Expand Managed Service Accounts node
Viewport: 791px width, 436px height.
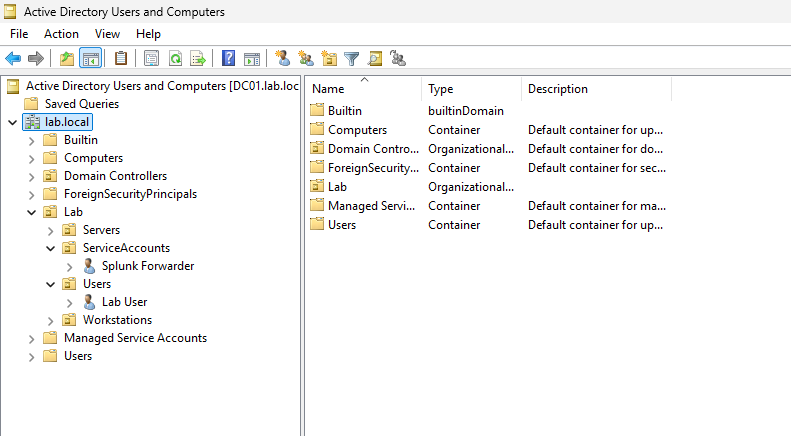click(31, 339)
